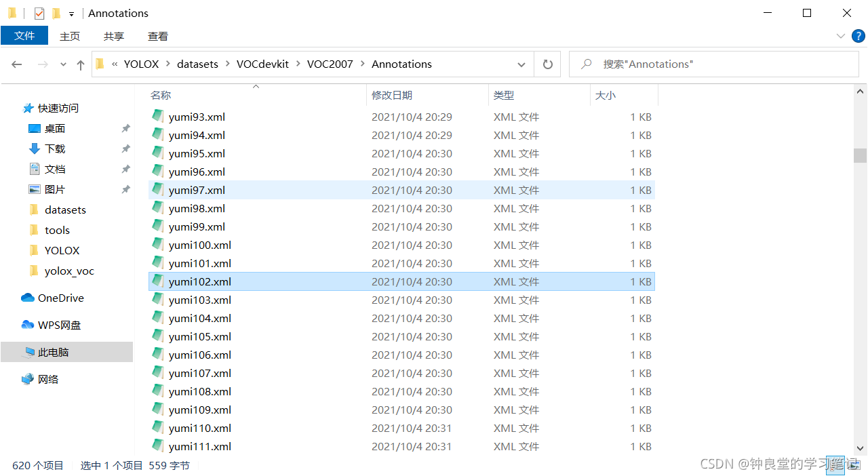Open the address bar history dropdown
This screenshot has height=476, width=868.
point(521,64)
